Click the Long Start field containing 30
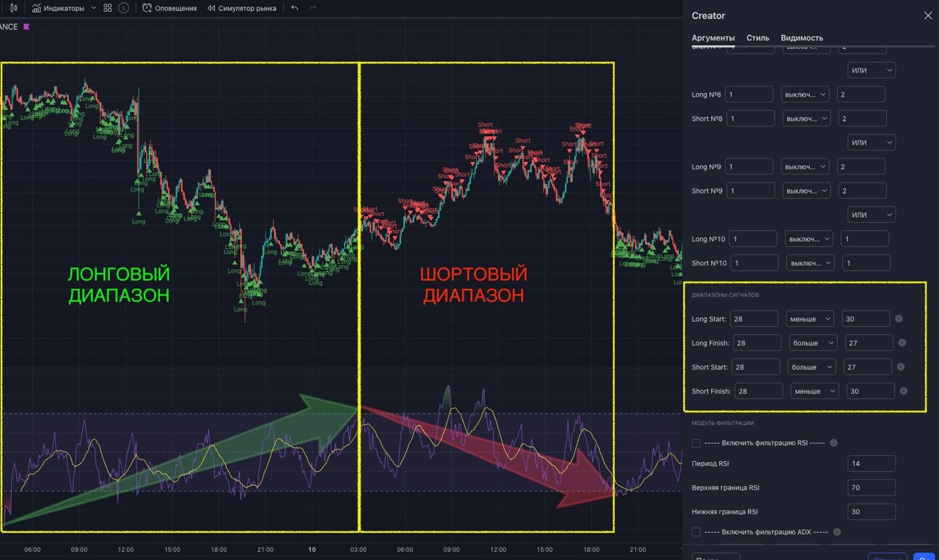This screenshot has height=560, width=939. pos(866,319)
